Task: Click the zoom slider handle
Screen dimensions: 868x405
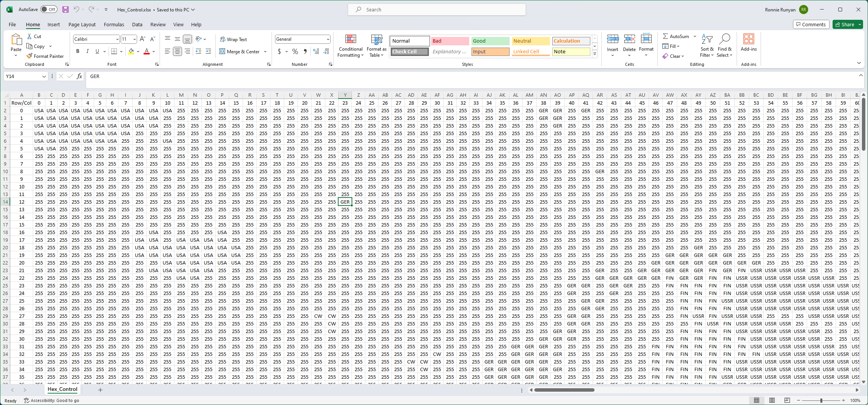Action: point(821,400)
